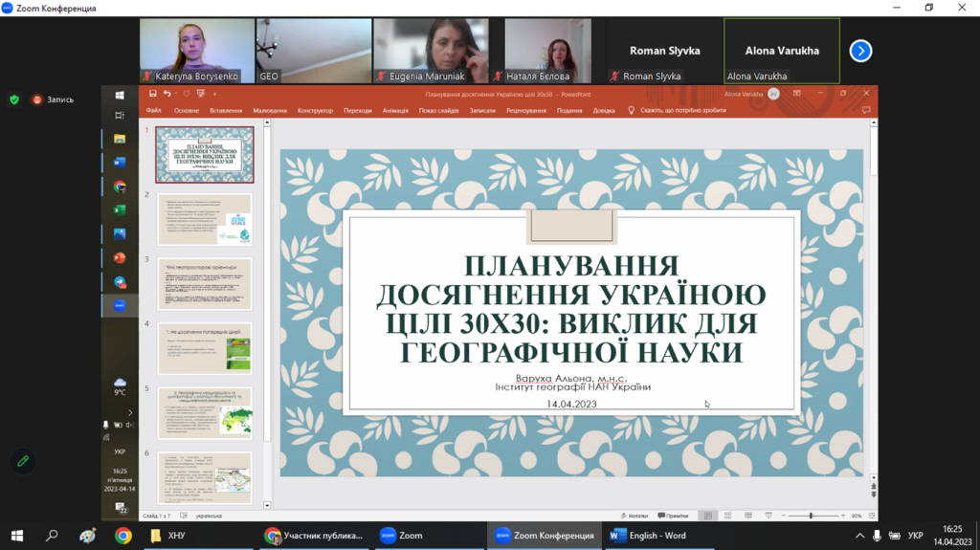Viewport: 980px width, 550px height.
Task: Toggle the Нотатки notes pane
Action: [634, 516]
